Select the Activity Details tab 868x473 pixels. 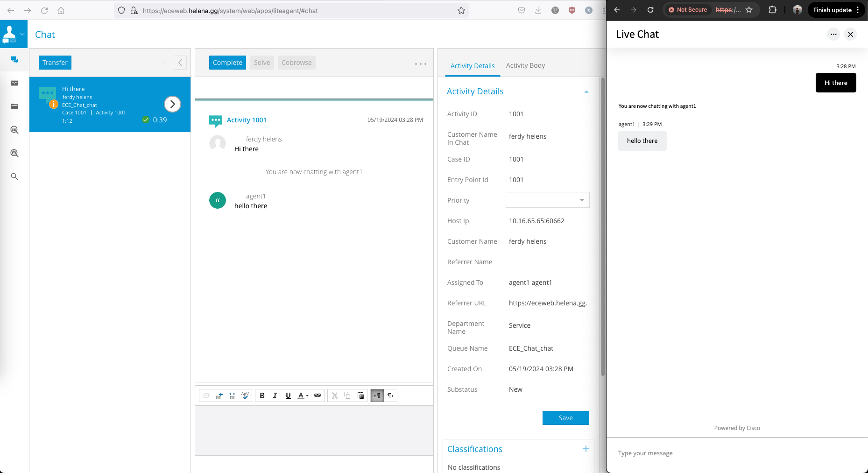click(472, 66)
